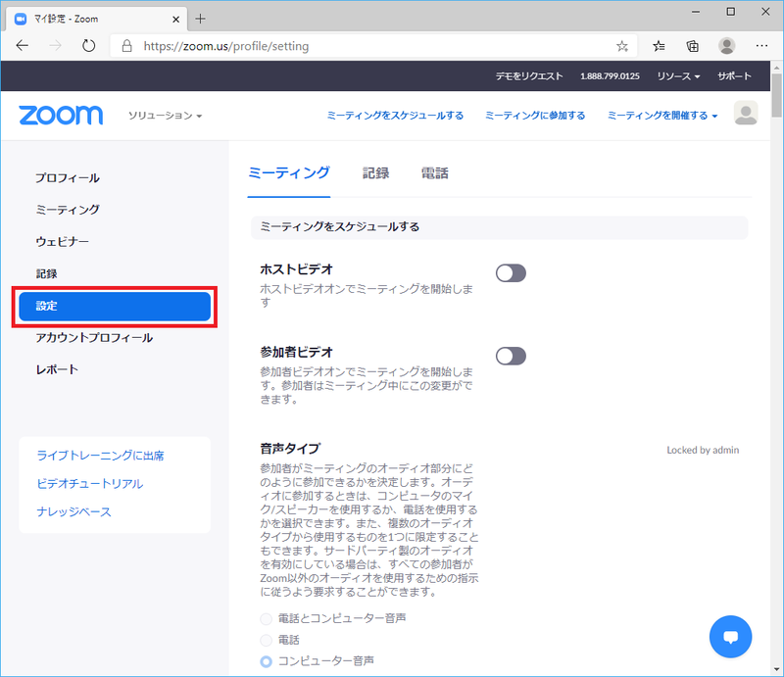Click the サポート link
Screen dimensions: 784x677
coord(734,76)
